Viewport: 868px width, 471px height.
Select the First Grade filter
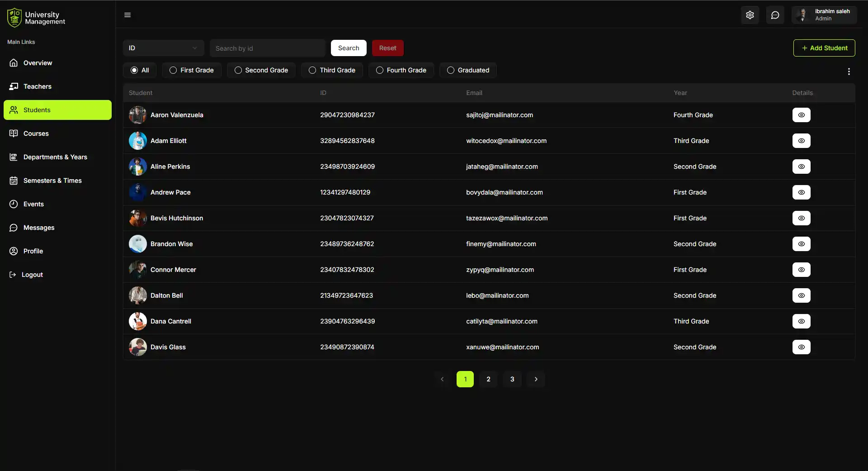point(191,70)
